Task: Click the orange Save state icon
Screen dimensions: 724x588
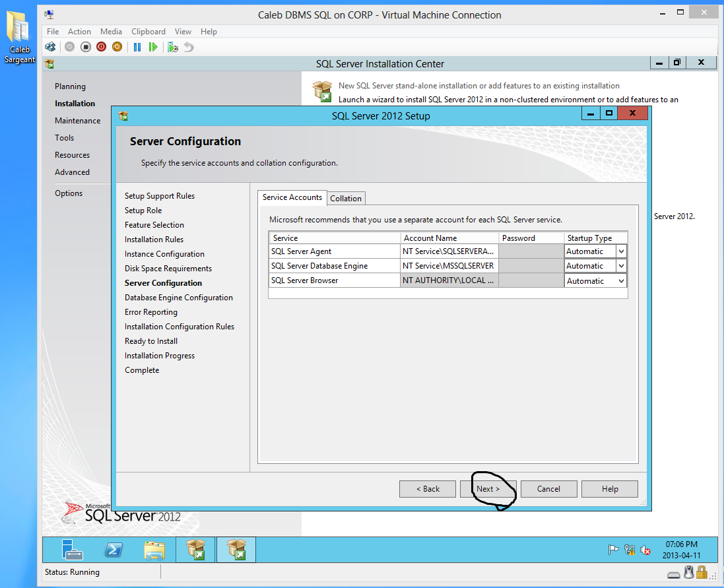Action: coord(117,47)
